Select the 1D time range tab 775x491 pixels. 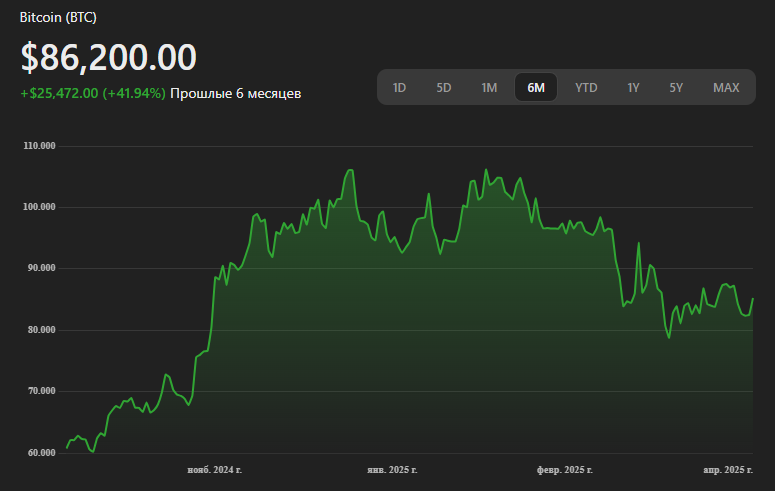(399, 88)
